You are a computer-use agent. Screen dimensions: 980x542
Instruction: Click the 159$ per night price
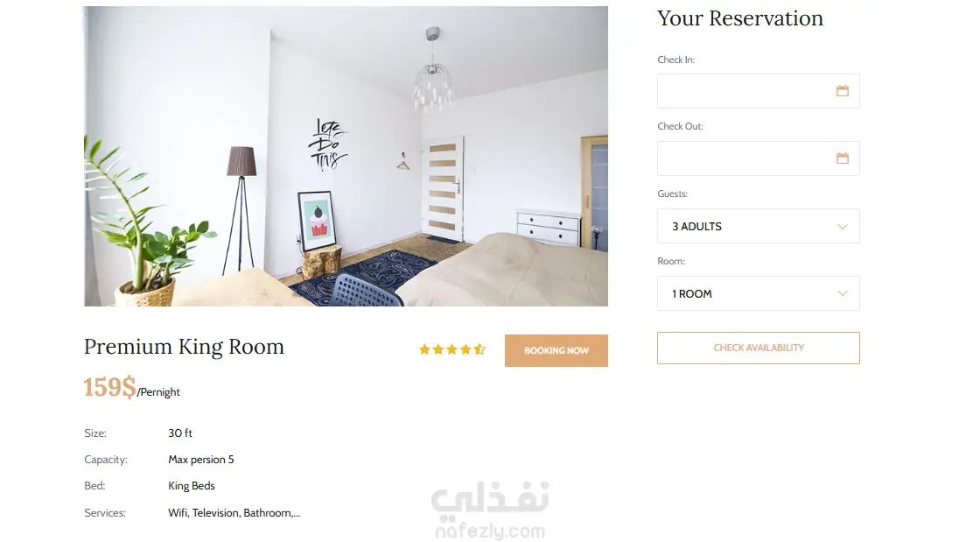(132, 388)
